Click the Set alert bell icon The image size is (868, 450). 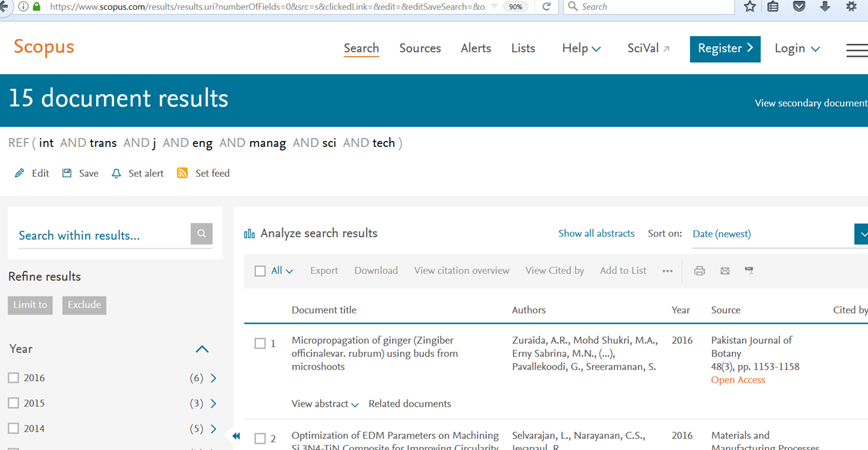[x=116, y=174]
